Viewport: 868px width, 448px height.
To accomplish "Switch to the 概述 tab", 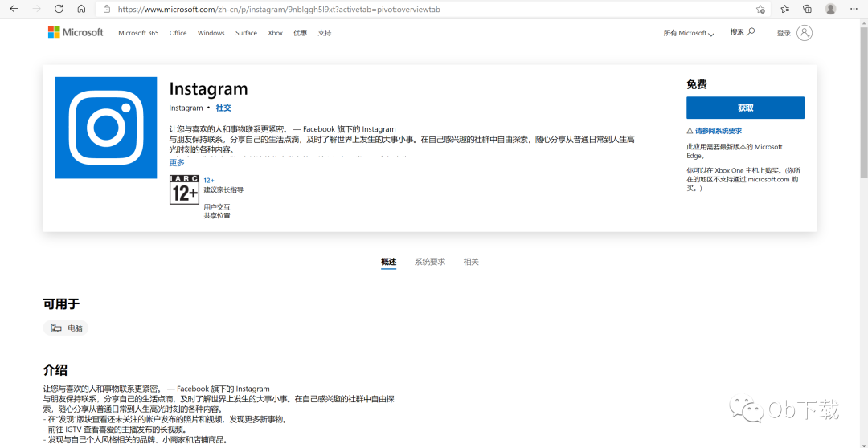I will point(389,262).
